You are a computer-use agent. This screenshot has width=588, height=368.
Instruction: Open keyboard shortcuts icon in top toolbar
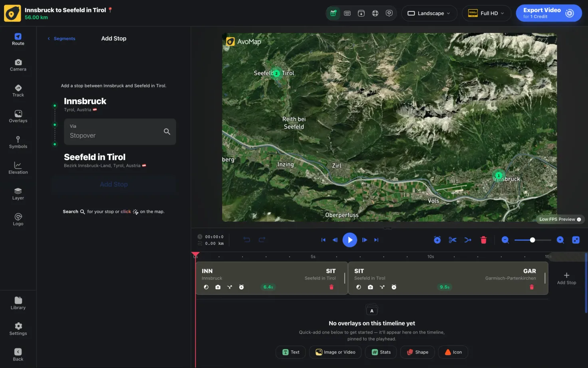347,13
